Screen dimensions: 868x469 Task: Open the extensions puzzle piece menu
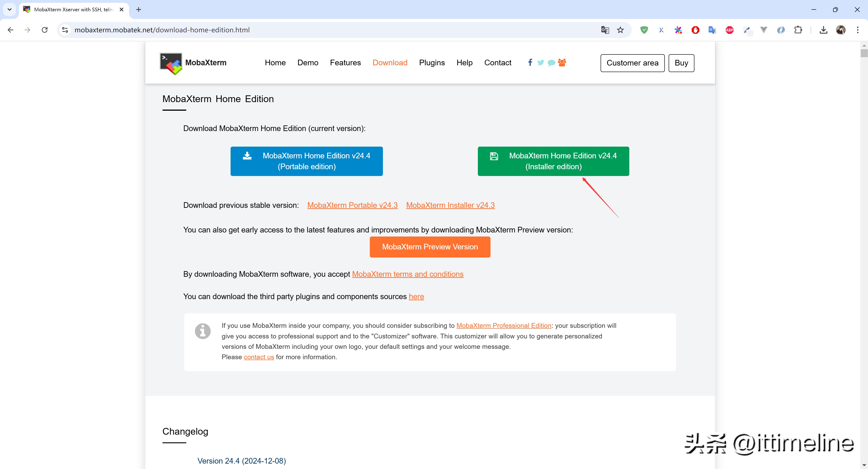[x=798, y=30]
